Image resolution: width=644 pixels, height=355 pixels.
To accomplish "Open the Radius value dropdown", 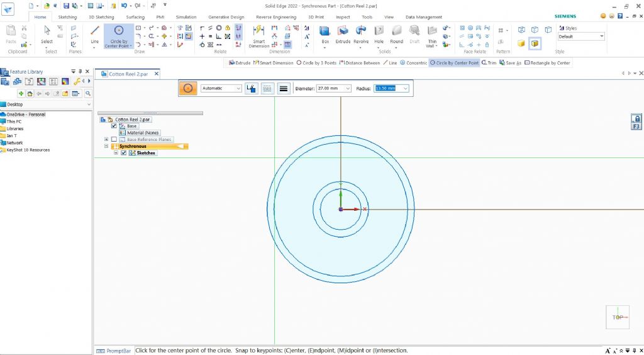I will tap(406, 88).
